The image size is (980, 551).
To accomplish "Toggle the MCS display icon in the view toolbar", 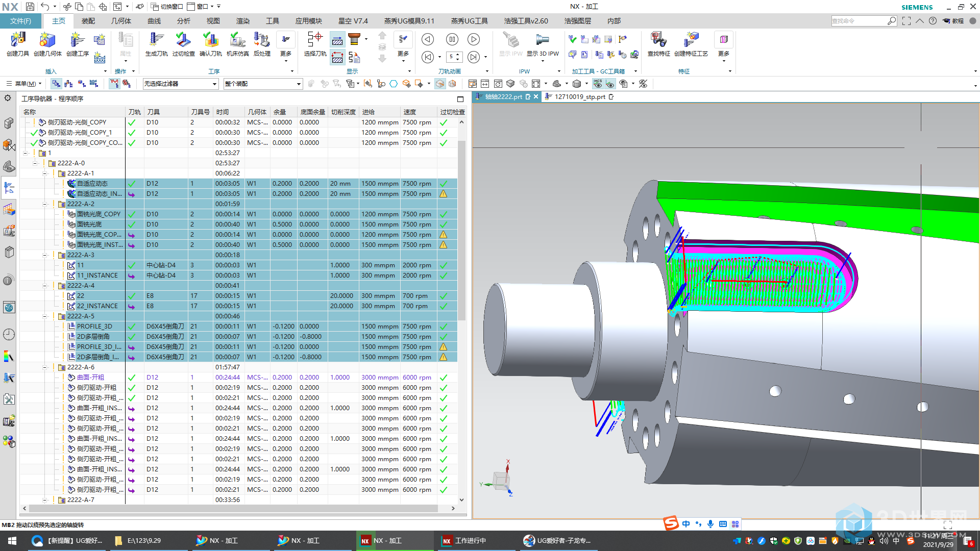I will point(598,84).
